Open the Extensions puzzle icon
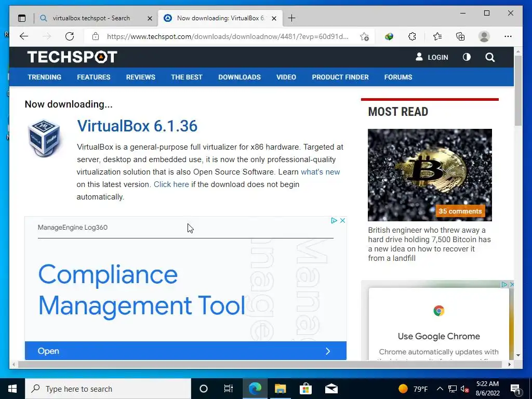This screenshot has height=399, width=532. click(412, 36)
